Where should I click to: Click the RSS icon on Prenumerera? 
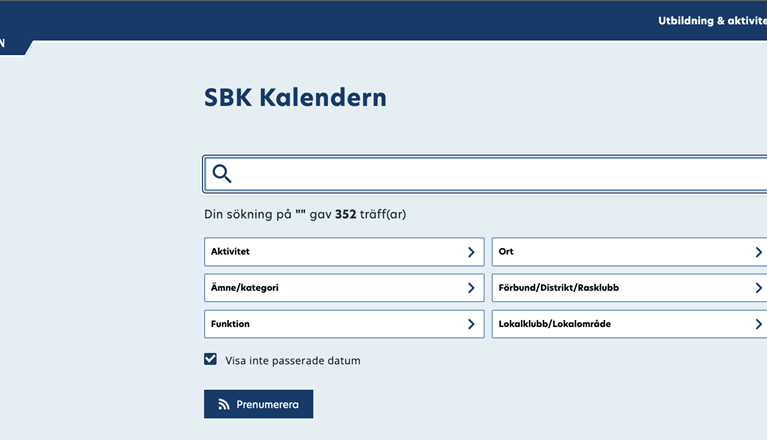[223, 405]
